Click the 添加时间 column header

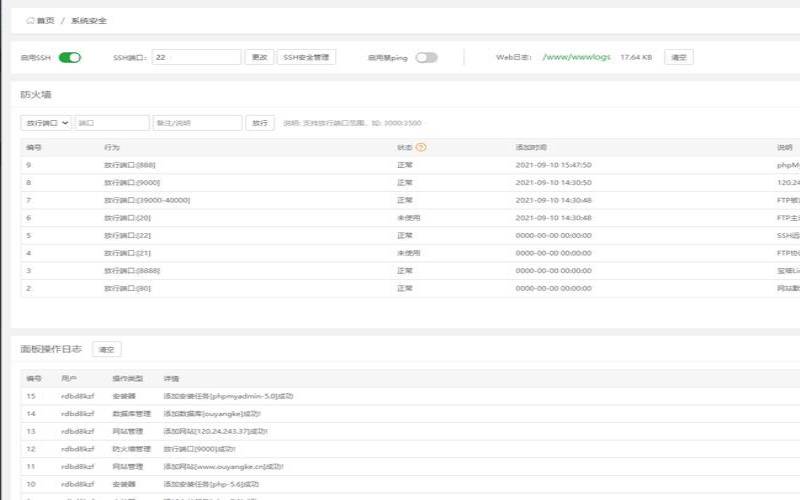[531, 147]
